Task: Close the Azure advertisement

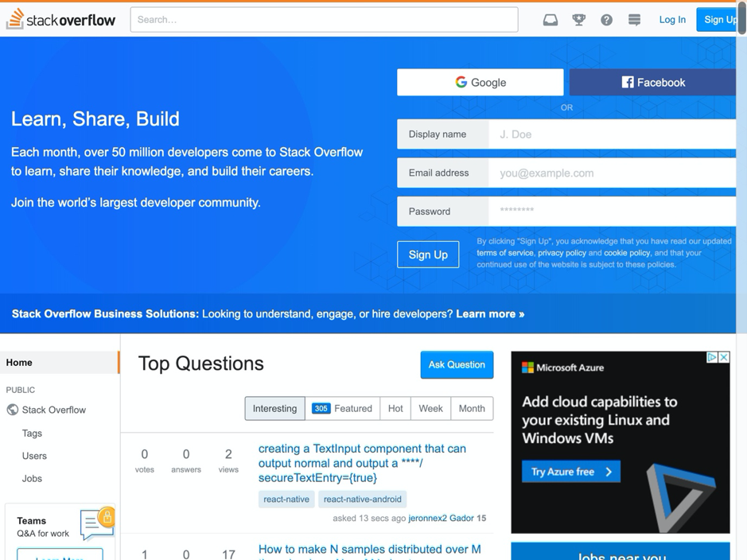Action: click(x=725, y=357)
